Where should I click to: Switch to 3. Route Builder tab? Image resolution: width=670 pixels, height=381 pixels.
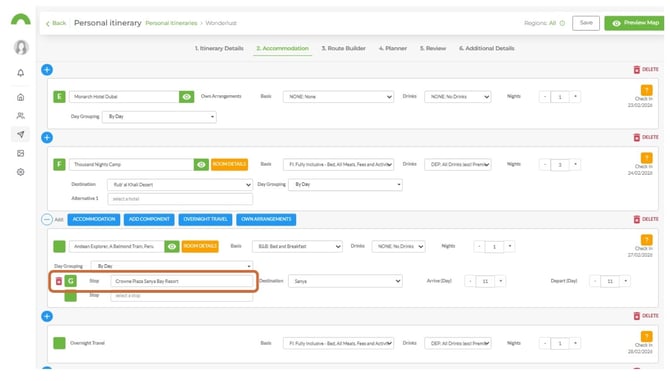[x=344, y=48]
